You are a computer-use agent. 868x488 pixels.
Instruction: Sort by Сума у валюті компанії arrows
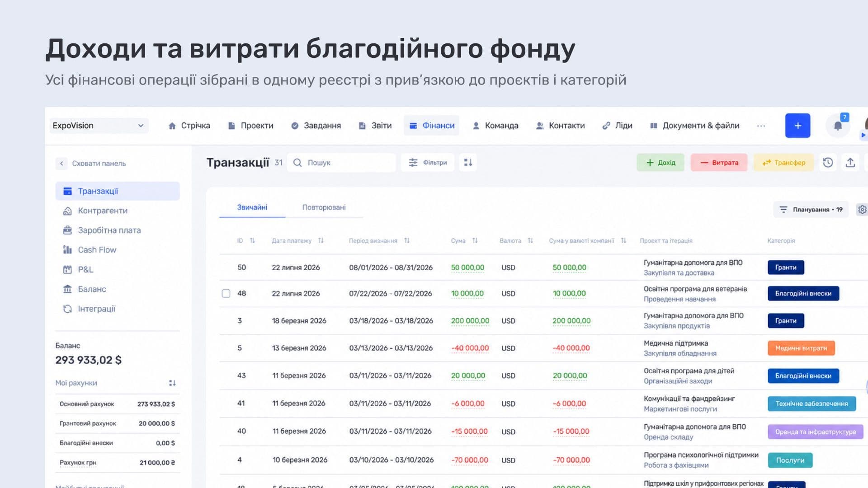[623, 241]
